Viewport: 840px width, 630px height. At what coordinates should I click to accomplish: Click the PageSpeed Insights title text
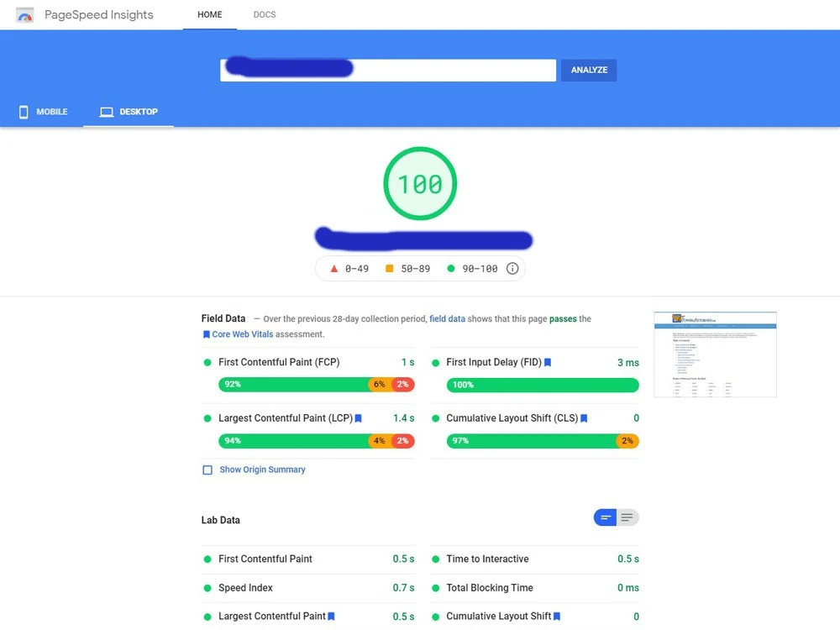click(99, 14)
